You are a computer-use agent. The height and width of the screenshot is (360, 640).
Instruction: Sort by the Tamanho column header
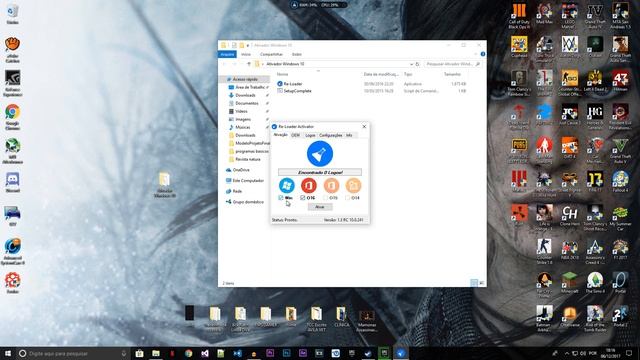tap(452, 74)
